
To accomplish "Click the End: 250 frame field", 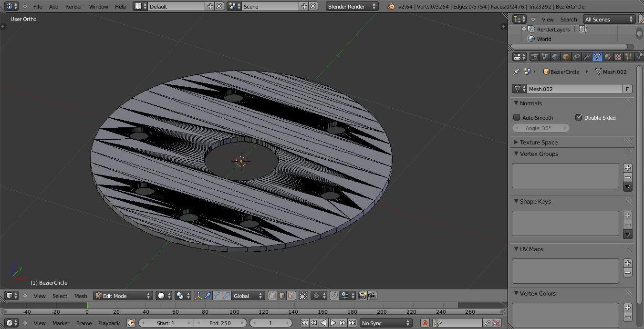I will [x=220, y=323].
